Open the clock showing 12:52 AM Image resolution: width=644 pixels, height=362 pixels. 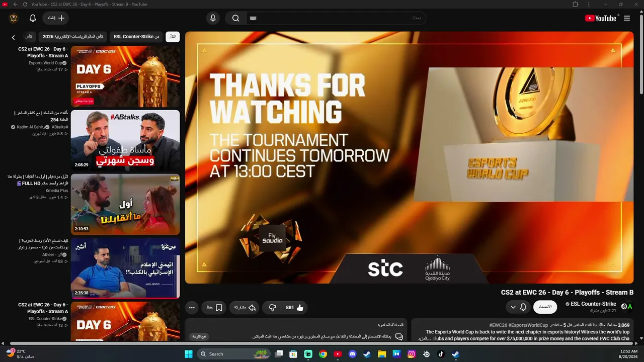pos(628,354)
